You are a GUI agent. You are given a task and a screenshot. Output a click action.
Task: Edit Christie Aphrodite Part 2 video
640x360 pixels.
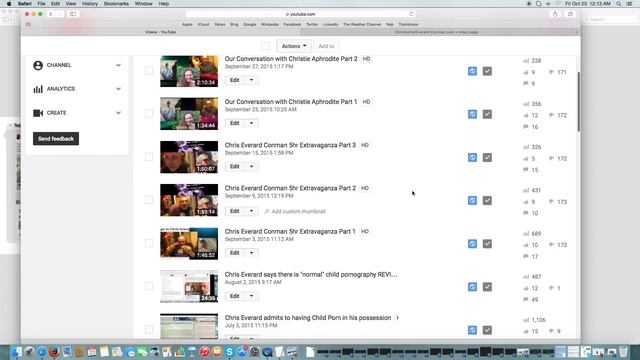235,80
